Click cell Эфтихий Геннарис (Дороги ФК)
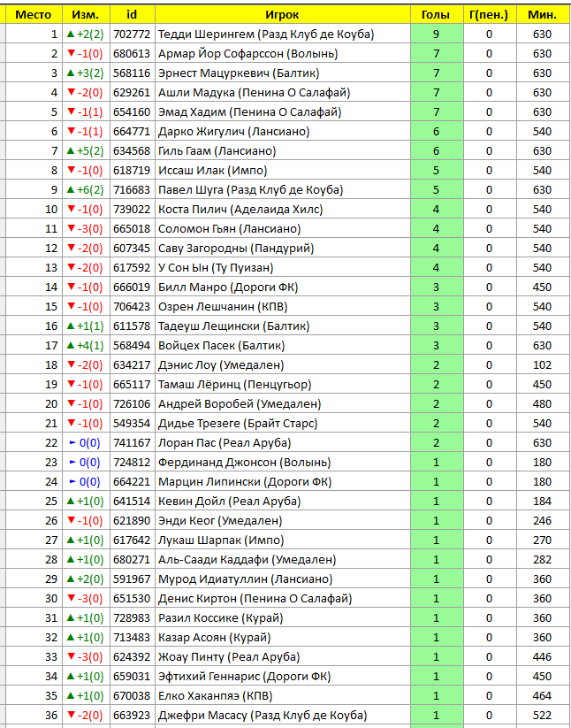This screenshot has height=728, width=571. [x=283, y=678]
